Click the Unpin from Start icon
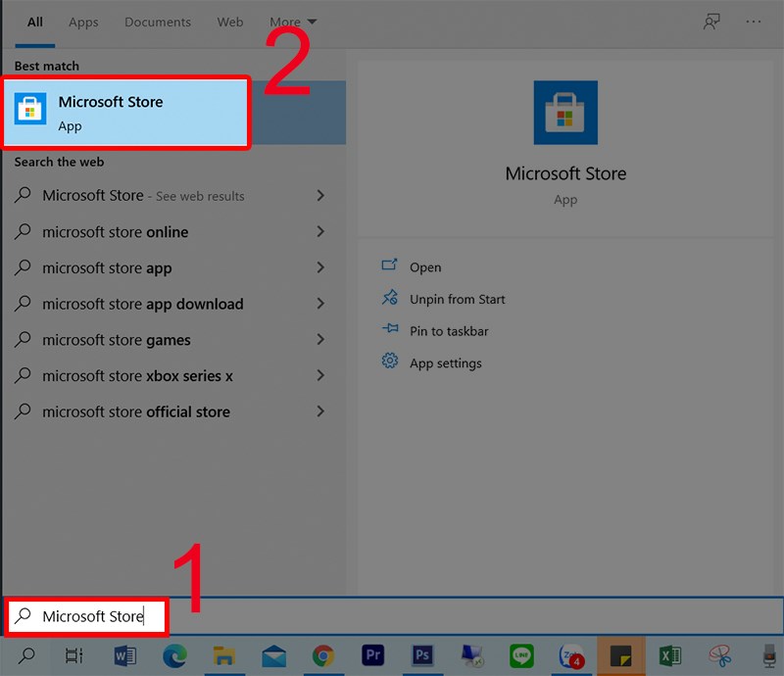The width and height of the screenshot is (784, 676). point(389,299)
